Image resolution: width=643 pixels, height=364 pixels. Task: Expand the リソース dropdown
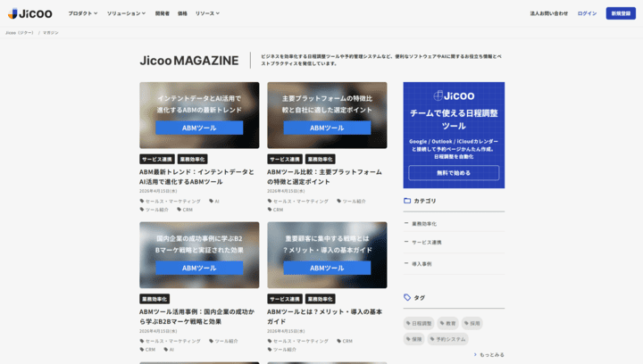point(207,13)
